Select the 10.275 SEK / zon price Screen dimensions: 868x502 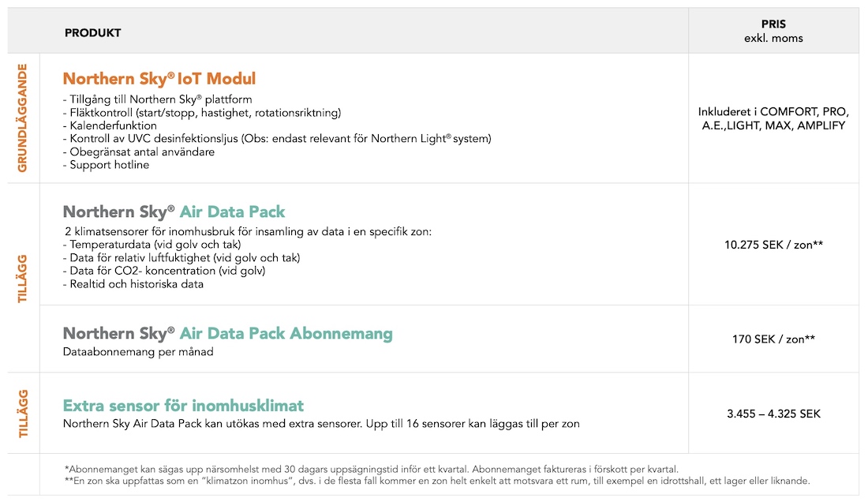tap(773, 245)
